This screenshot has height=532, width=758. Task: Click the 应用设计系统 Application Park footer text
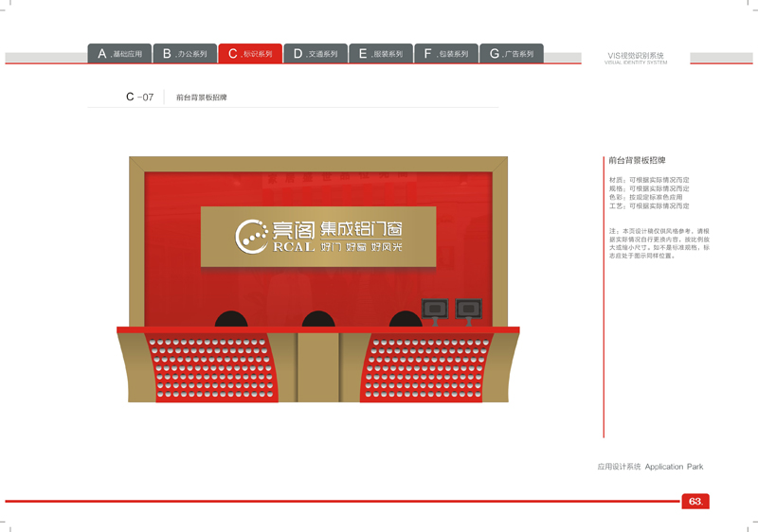tap(650, 467)
